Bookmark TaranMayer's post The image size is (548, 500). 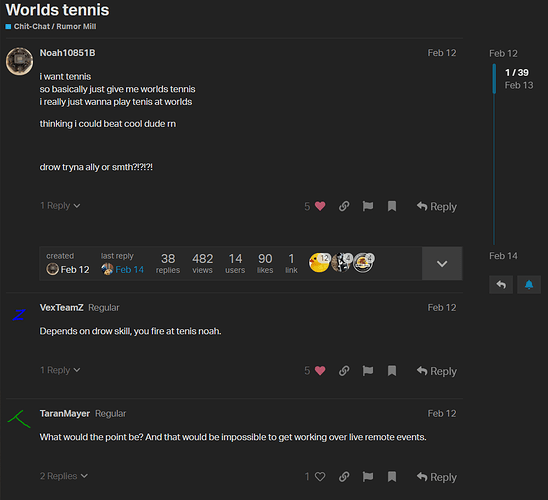(x=392, y=477)
